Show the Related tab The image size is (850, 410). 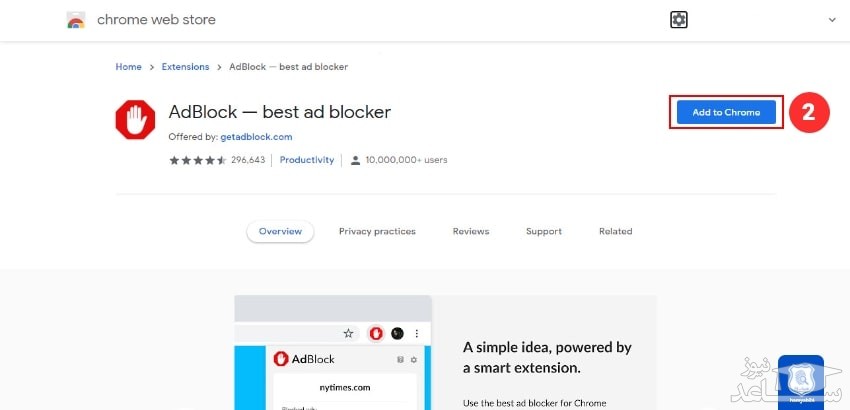coord(615,231)
